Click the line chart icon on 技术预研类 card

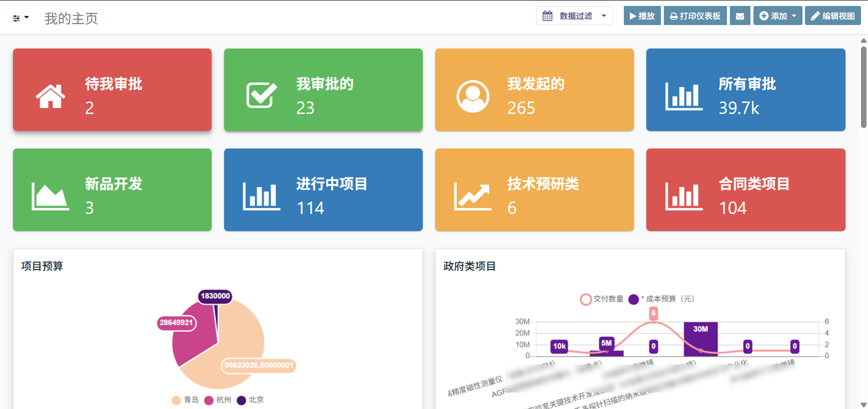(x=473, y=196)
